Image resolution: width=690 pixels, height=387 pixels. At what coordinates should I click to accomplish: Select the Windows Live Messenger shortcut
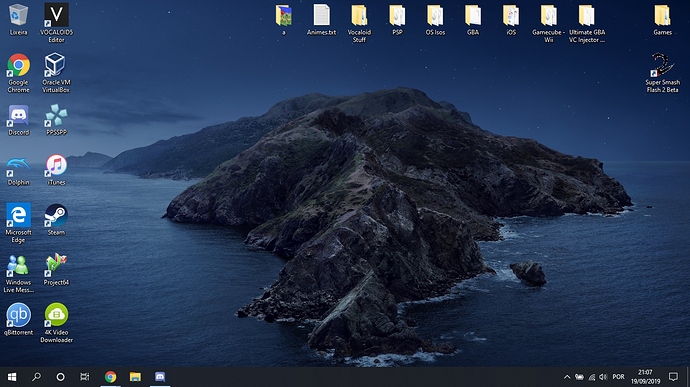[x=18, y=273]
